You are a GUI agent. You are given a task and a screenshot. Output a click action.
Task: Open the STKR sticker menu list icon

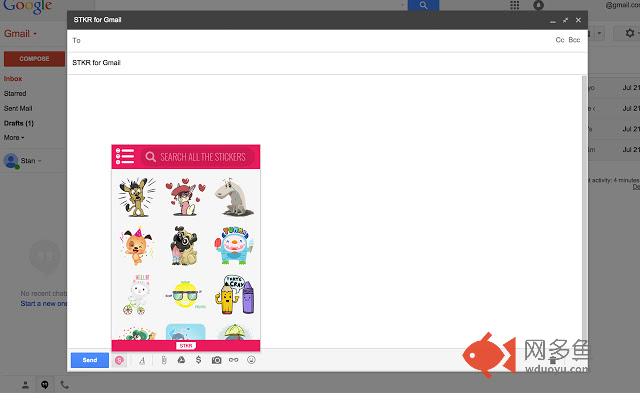pyautogui.click(x=125, y=156)
